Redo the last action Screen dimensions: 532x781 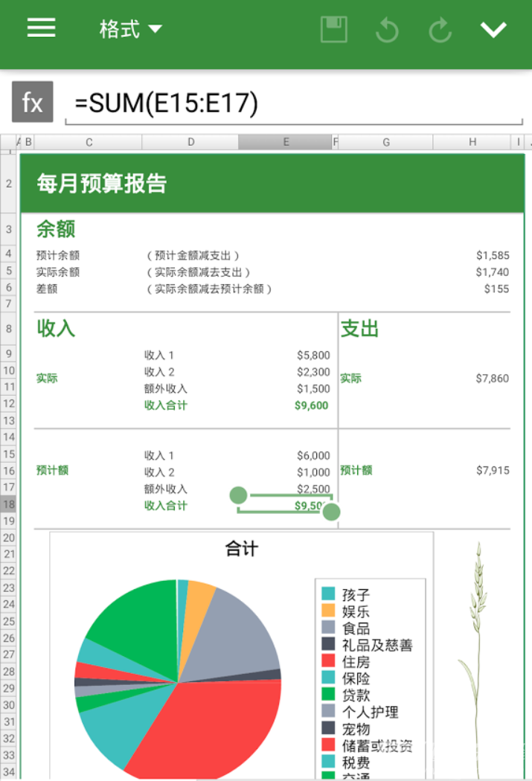pos(440,30)
